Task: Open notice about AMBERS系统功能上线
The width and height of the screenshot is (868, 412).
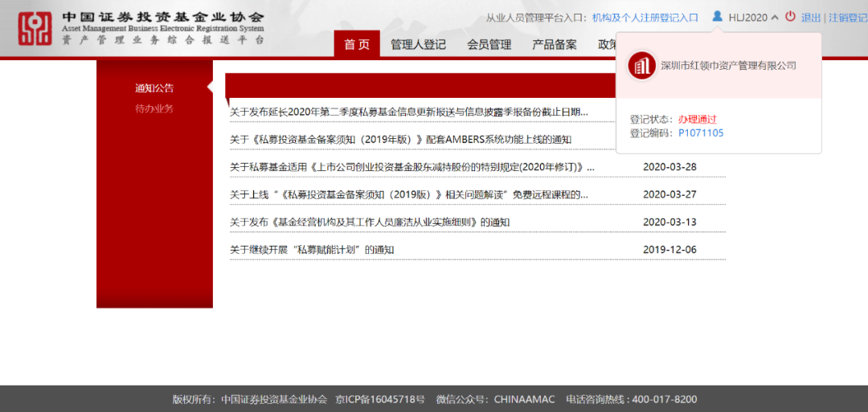Action: point(400,140)
